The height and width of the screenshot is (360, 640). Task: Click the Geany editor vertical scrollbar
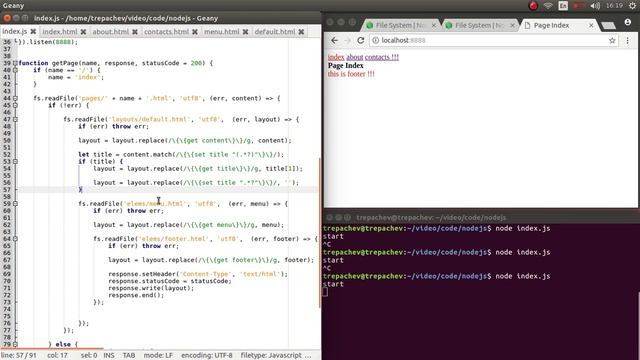click(320, 233)
